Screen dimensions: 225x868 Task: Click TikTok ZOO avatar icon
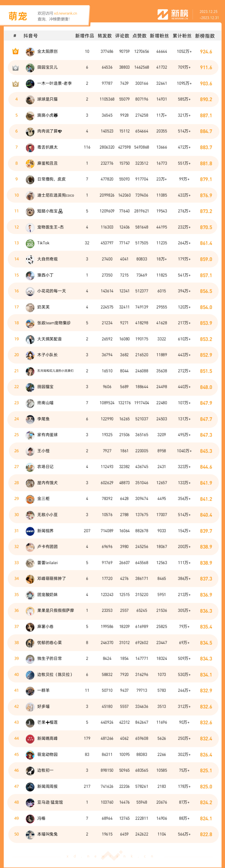(x=30, y=243)
